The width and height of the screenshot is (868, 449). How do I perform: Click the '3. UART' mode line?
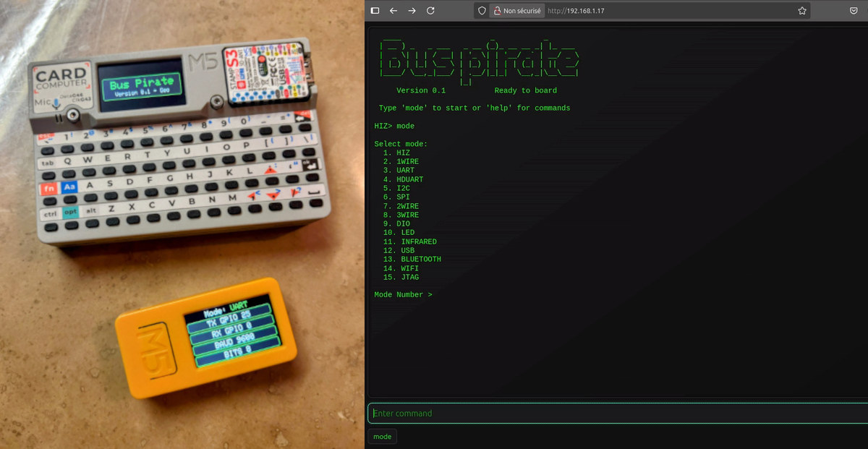tap(399, 171)
